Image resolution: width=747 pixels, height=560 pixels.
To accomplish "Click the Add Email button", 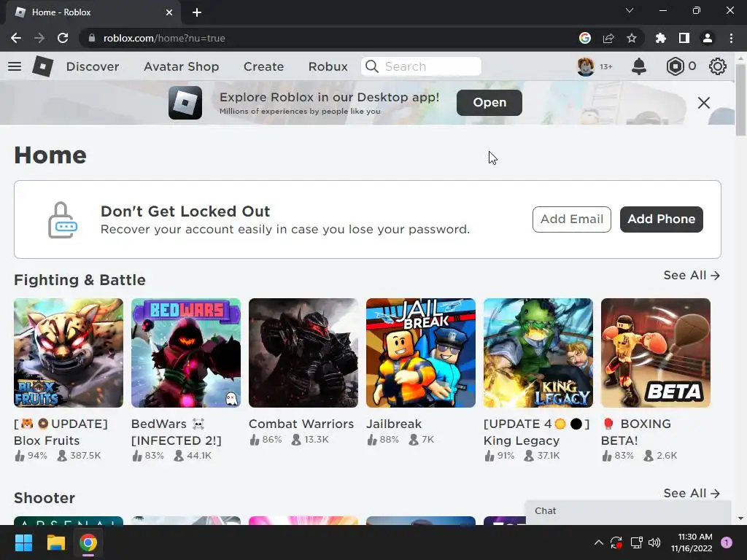I will pos(572,219).
